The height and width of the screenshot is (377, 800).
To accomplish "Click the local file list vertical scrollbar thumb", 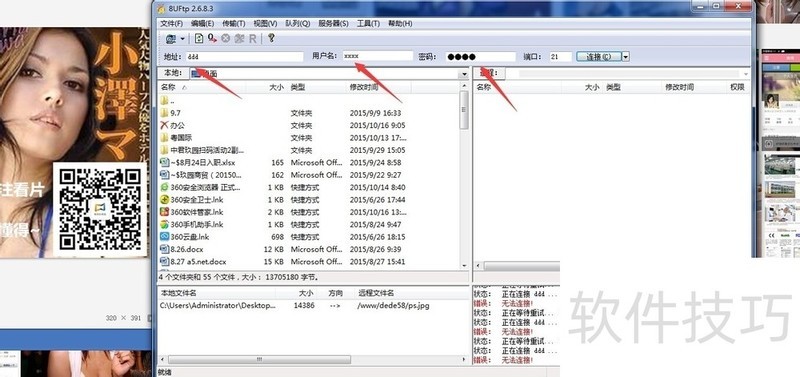I will (x=464, y=110).
